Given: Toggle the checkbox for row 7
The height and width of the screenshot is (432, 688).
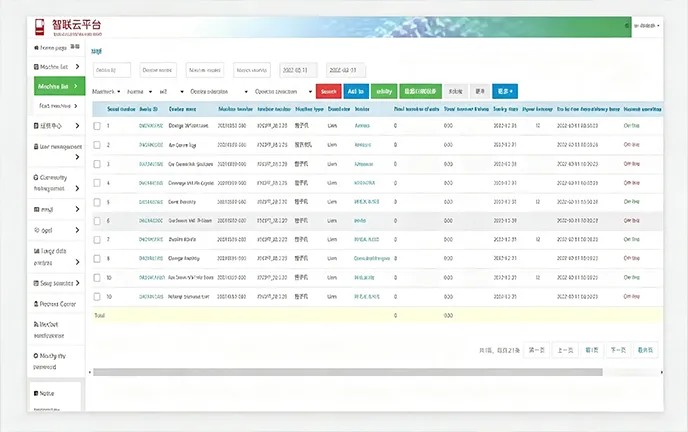Looking at the screenshot, I should point(97,239).
